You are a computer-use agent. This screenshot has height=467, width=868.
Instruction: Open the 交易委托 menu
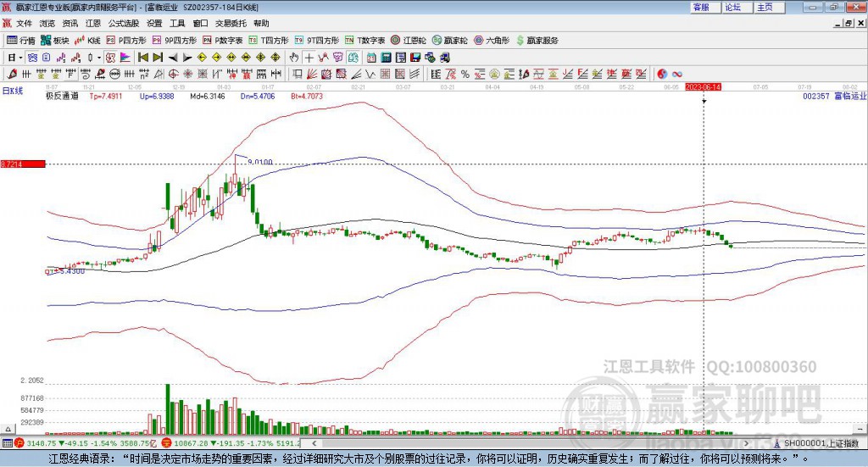pyautogui.click(x=231, y=23)
